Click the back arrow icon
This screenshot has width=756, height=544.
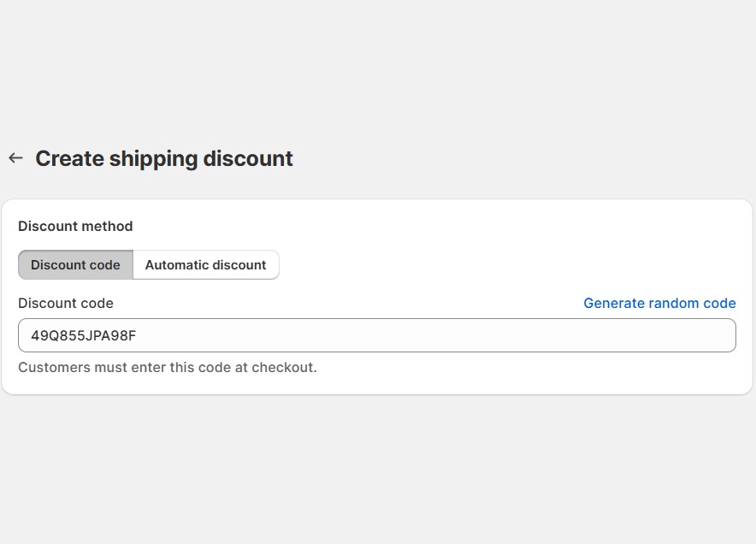click(15, 158)
